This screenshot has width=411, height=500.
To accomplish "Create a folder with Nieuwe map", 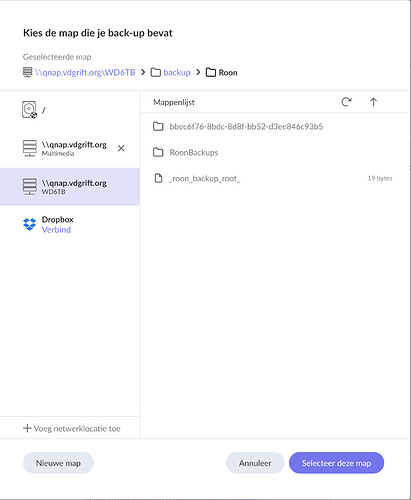I will [58, 463].
